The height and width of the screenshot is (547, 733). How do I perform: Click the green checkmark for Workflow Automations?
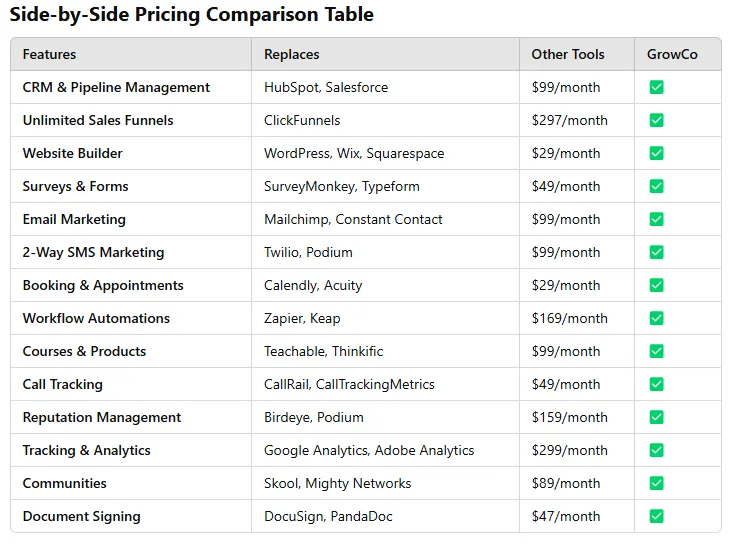(656, 318)
